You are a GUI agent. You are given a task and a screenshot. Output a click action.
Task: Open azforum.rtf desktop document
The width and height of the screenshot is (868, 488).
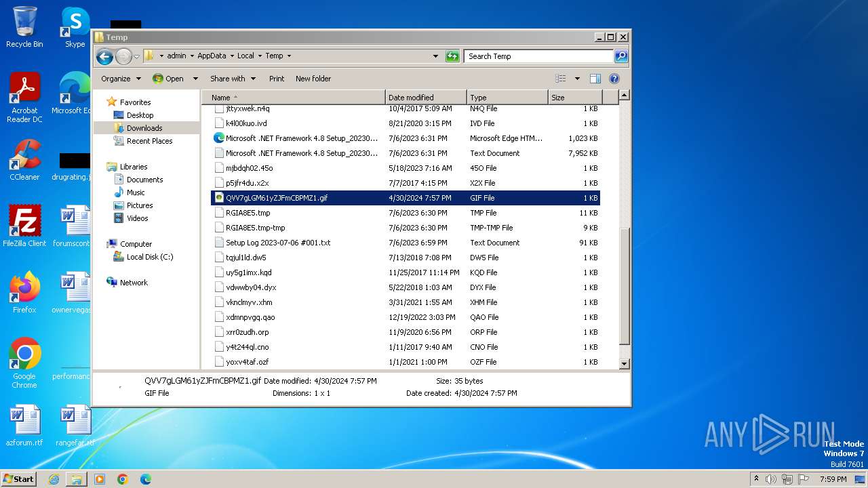pos(24,425)
